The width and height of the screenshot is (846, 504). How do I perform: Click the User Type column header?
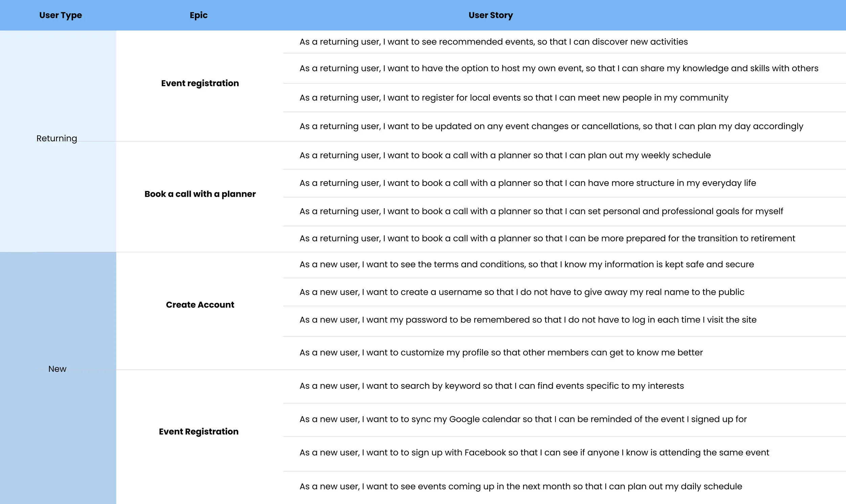click(60, 15)
